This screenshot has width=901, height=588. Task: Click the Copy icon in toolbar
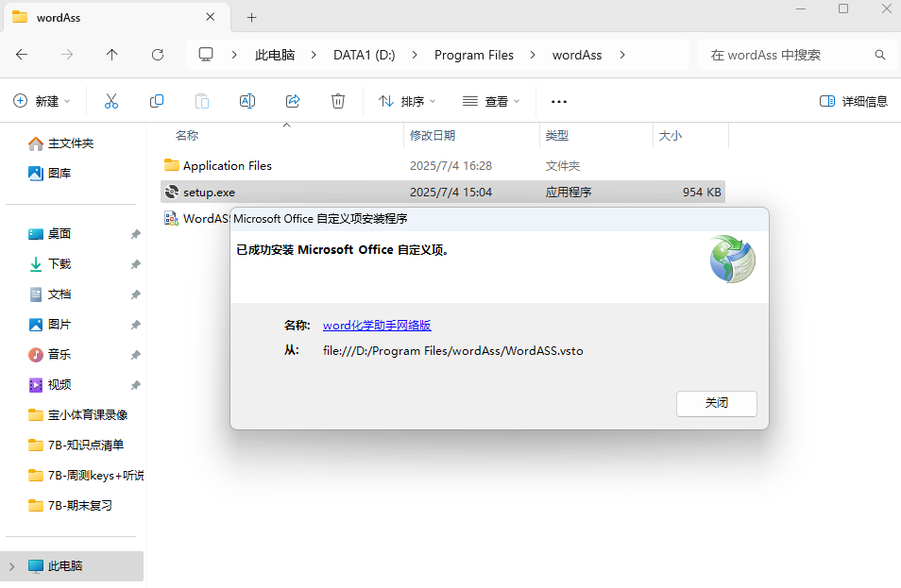[x=156, y=101]
